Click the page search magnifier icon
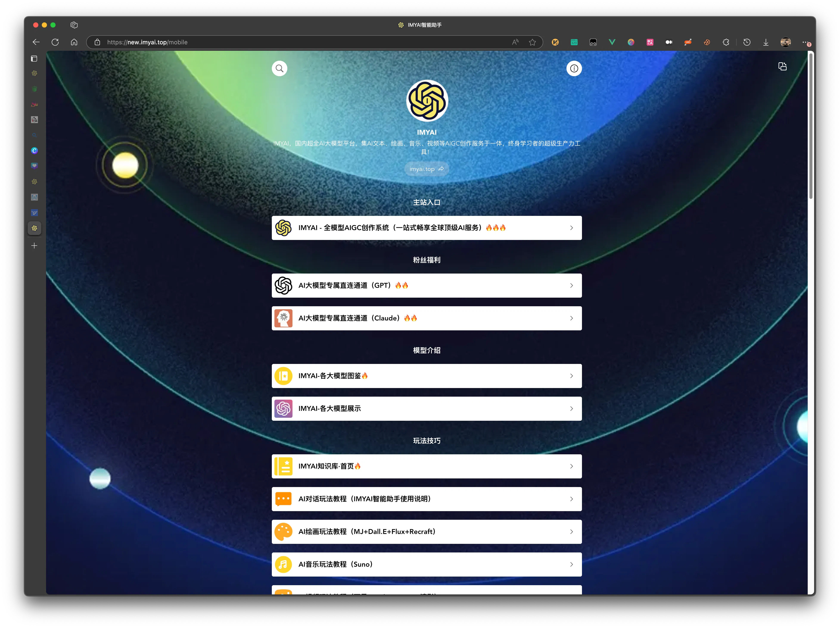 pos(280,69)
